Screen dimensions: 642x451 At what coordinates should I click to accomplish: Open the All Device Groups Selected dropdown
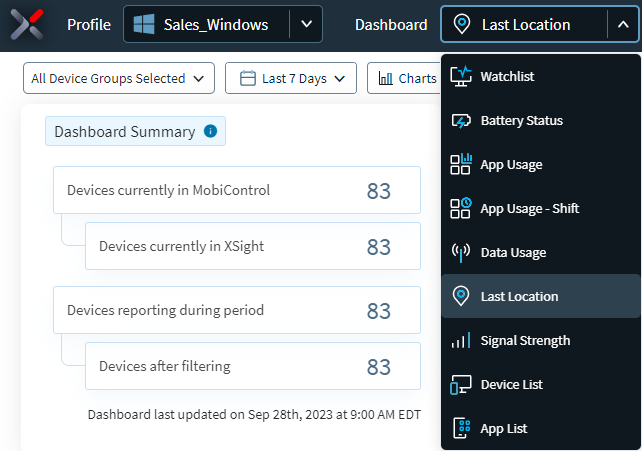[x=119, y=78]
